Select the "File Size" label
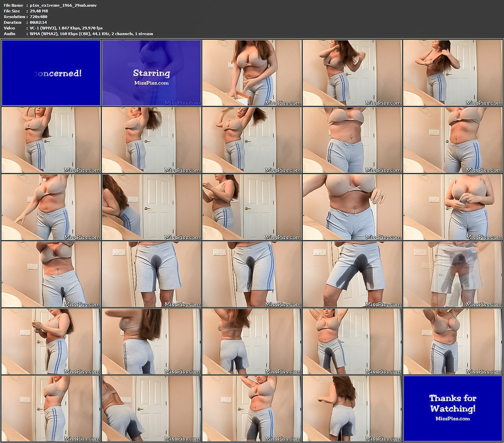The image size is (504, 443). (12, 11)
